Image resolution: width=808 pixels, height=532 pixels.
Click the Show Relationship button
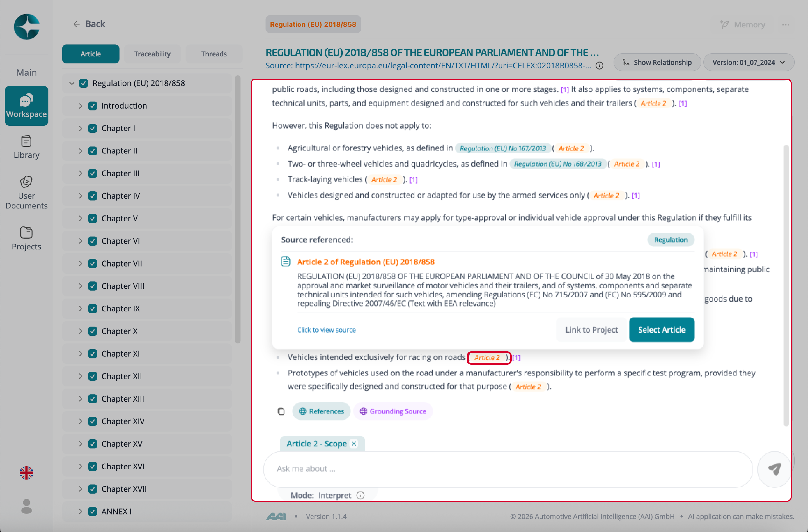click(657, 63)
